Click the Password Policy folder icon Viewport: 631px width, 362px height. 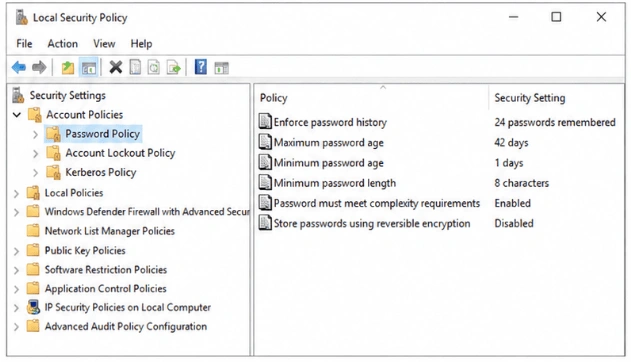(x=54, y=134)
